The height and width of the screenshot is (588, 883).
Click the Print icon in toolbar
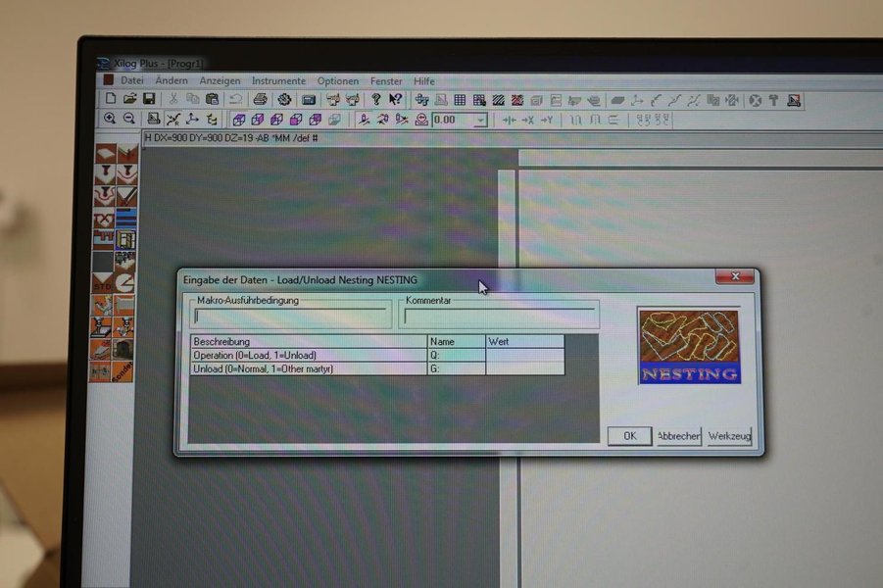(x=260, y=99)
